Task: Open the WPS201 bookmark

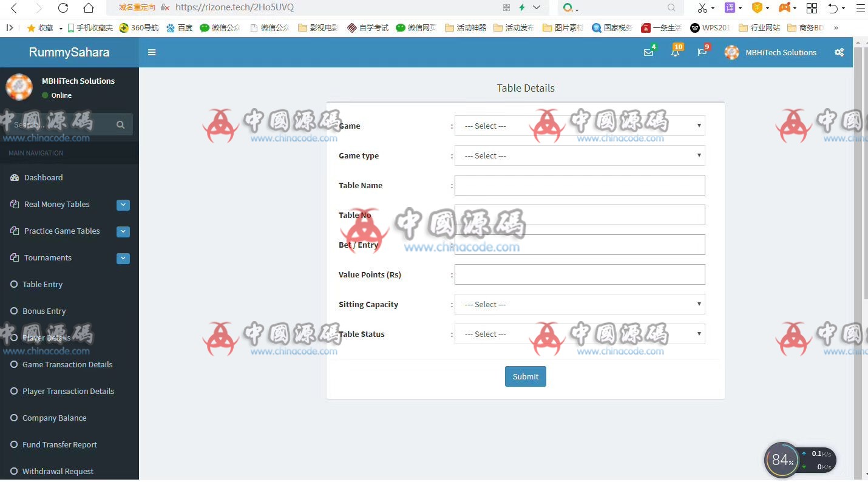Action: (x=710, y=28)
